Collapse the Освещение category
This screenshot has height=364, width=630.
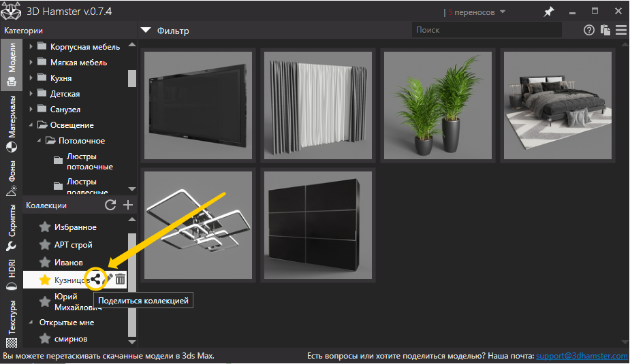coord(31,125)
